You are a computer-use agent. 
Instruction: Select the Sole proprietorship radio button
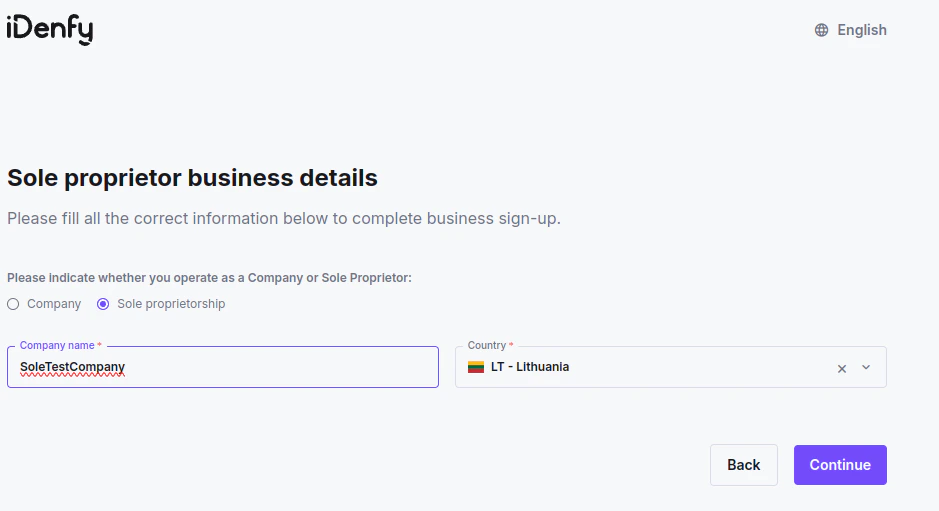(103, 304)
